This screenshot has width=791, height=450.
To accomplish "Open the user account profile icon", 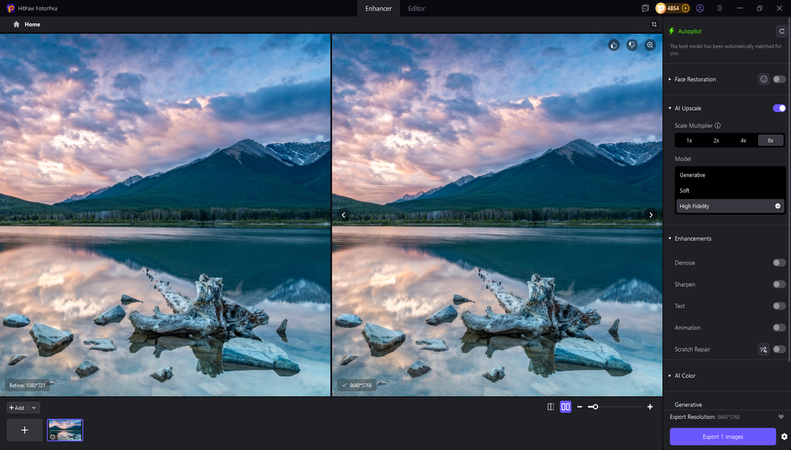I will (700, 8).
